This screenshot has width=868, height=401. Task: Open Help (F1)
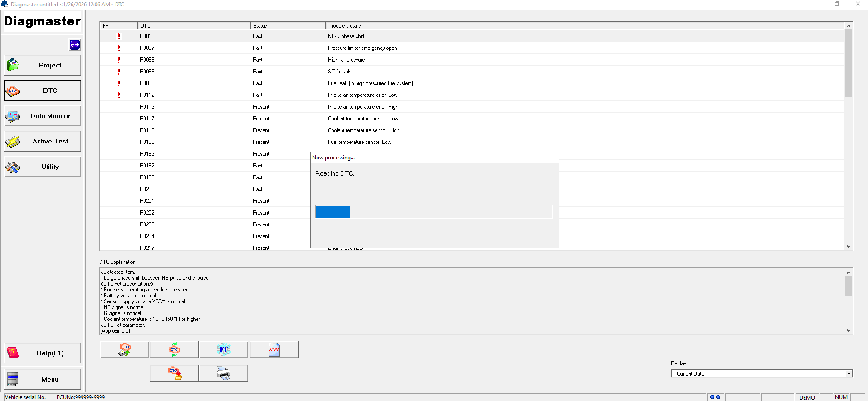point(43,353)
